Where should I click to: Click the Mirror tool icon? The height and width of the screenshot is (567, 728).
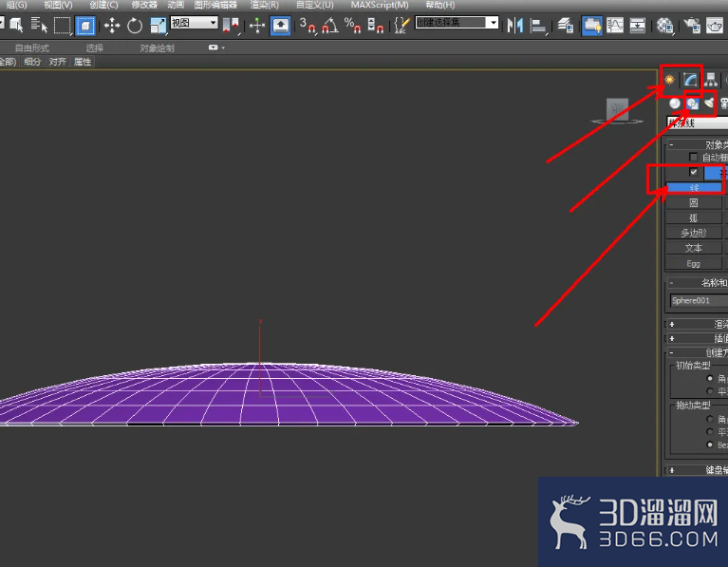click(x=514, y=25)
